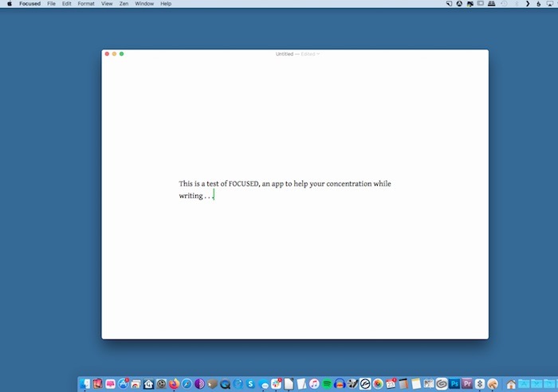Image resolution: width=558 pixels, height=392 pixels.
Task: Open the Messages chat bubble Dock icon
Action: tap(263, 384)
